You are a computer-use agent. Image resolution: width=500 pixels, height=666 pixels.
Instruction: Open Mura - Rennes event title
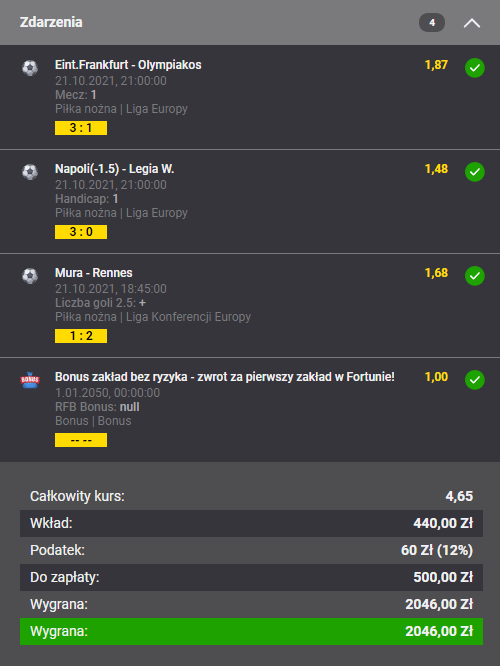point(93,273)
